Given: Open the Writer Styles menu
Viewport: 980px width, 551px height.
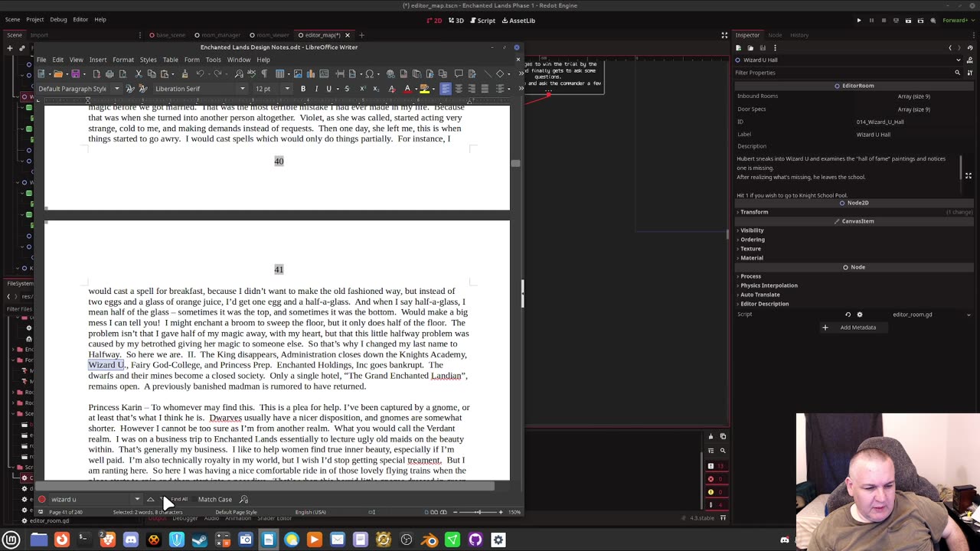Looking at the screenshot, I should 149,60.
